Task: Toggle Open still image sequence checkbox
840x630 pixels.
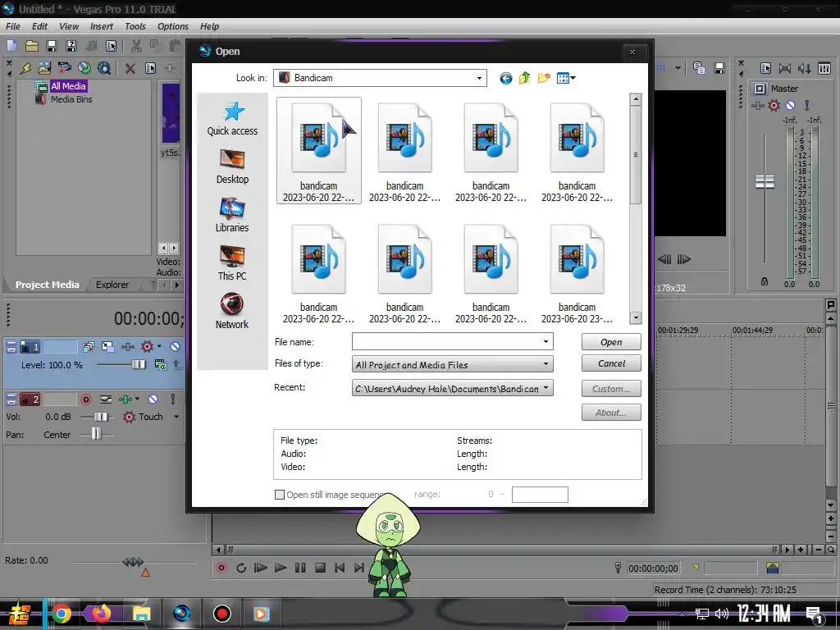Action: tap(280, 495)
